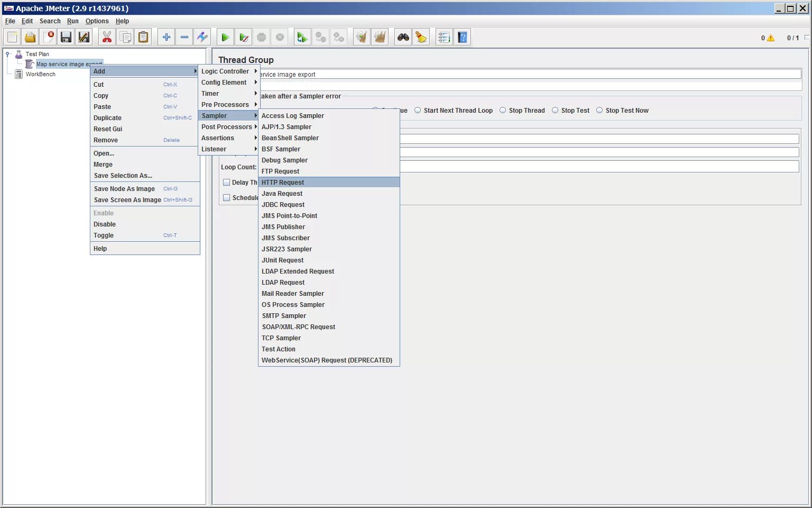812x508 pixels.
Task: Open the File menu
Action: click(x=10, y=21)
